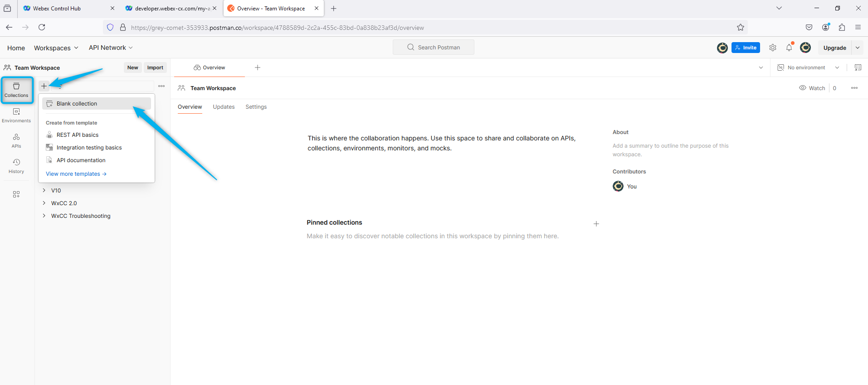The height and width of the screenshot is (385, 868).
Task: Click the site padlock security icon
Action: pos(122,28)
